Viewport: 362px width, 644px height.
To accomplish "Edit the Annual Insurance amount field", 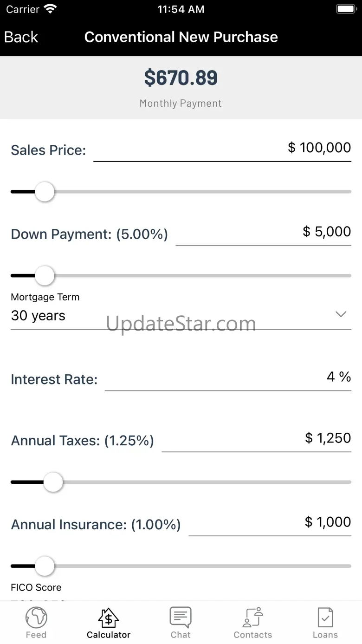I will [x=270, y=522].
